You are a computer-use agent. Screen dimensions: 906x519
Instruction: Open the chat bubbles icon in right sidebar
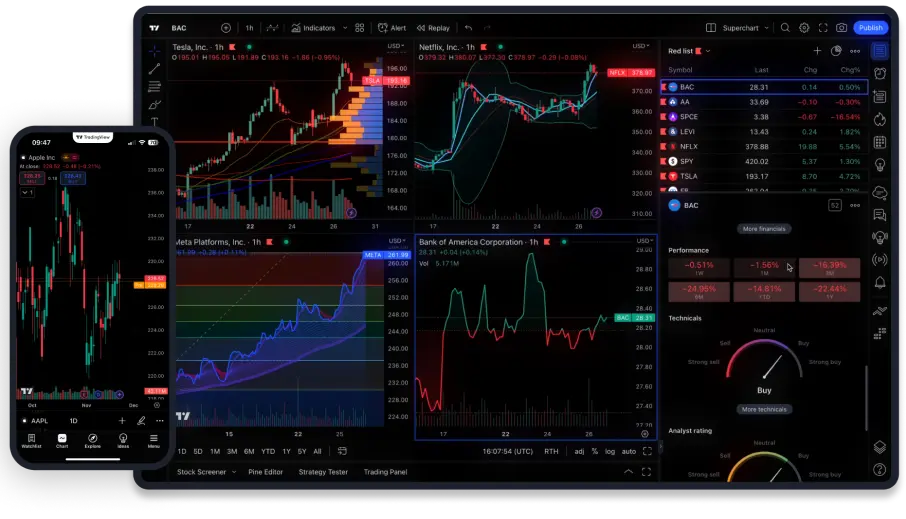coord(879,216)
